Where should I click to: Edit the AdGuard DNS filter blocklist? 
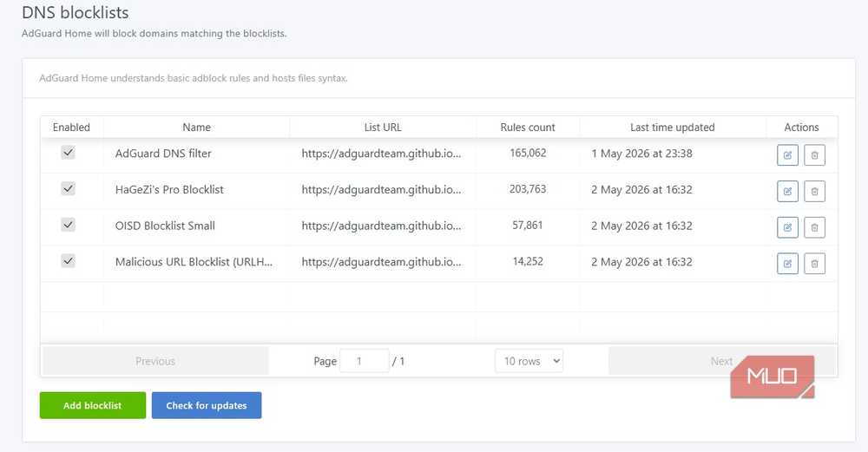pyautogui.click(x=787, y=155)
